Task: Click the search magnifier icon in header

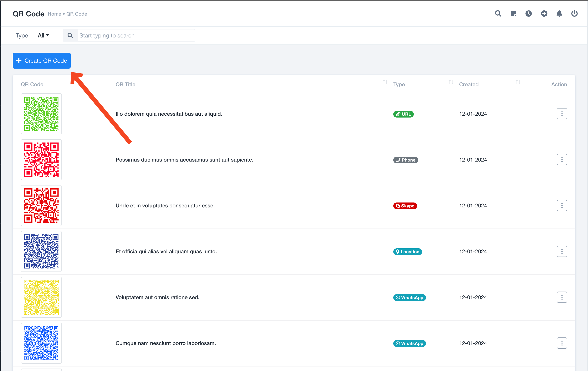Action: 498,14
